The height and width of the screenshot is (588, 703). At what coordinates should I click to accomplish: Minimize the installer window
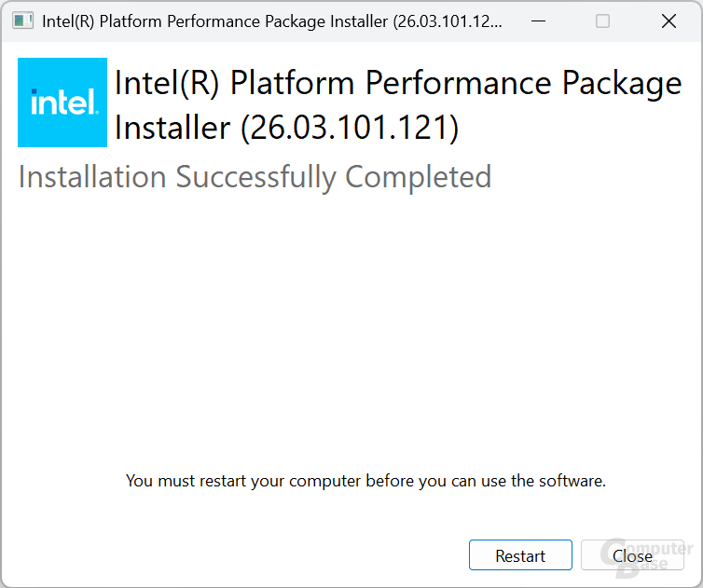pos(537,21)
